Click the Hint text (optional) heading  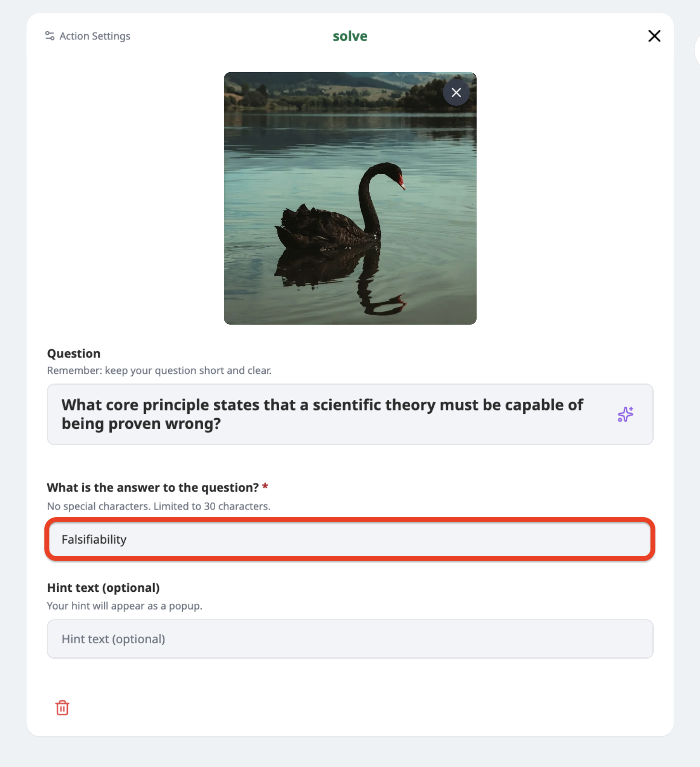point(104,588)
